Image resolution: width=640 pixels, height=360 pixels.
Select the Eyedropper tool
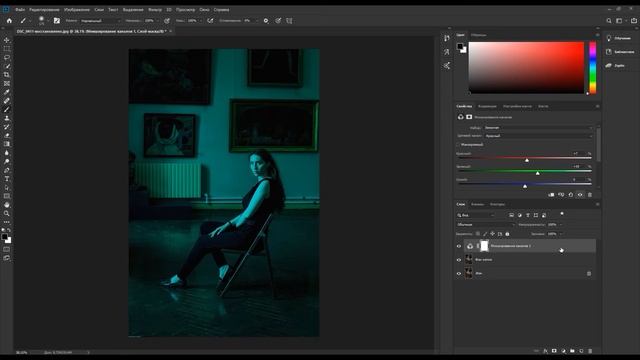7,92
